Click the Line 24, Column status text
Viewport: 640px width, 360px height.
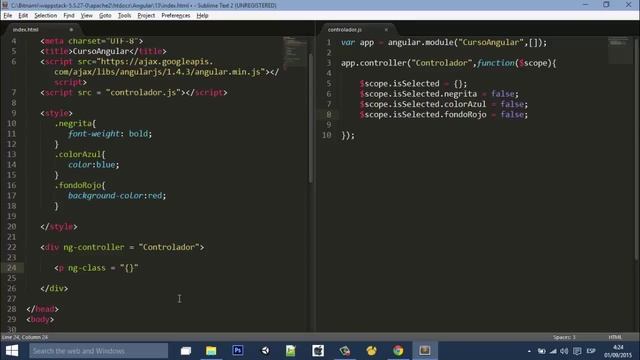point(24,337)
